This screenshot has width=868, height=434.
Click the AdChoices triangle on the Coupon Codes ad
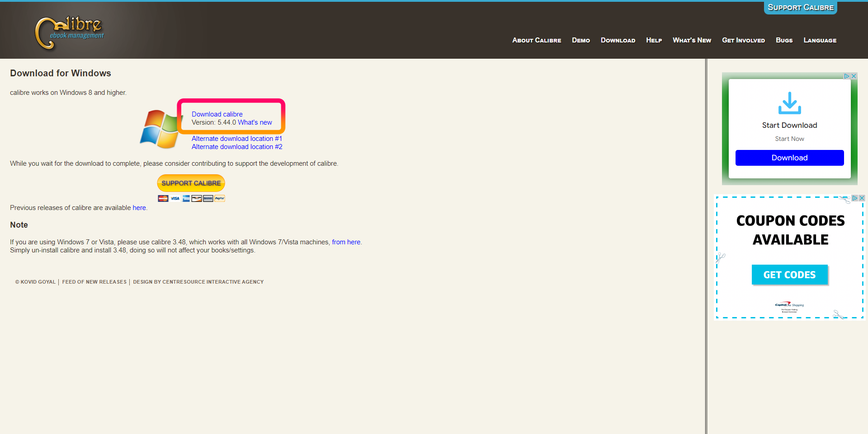pos(855,198)
